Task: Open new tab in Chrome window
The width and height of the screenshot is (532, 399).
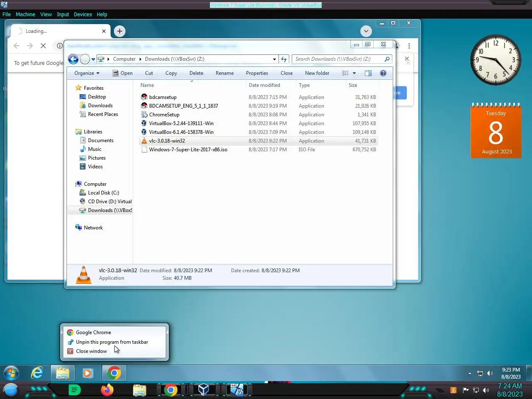Action: [120, 31]
